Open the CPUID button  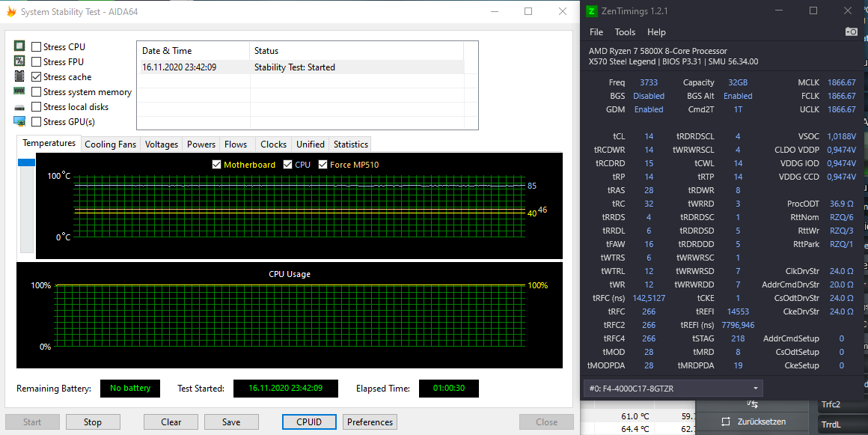point(309,422)
